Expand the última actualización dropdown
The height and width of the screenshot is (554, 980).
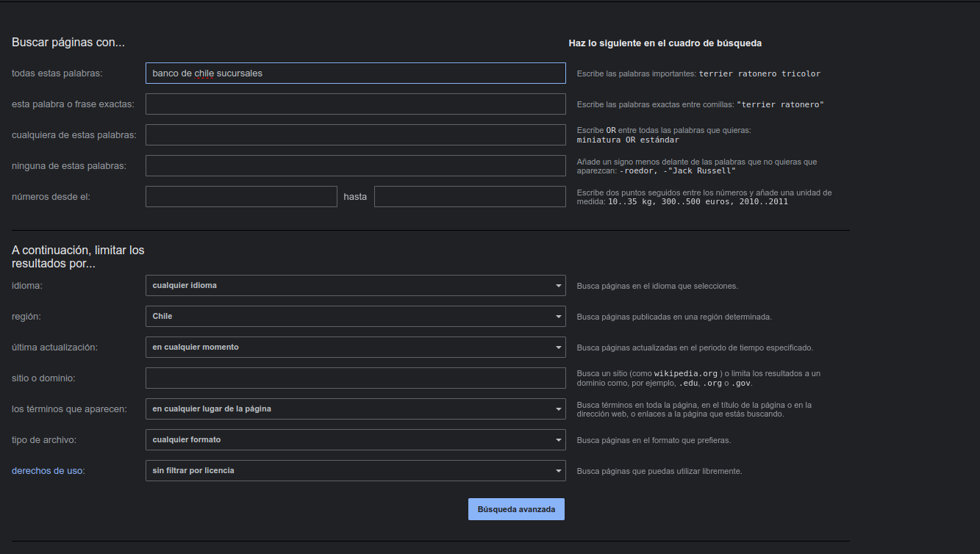(x=355, y=348)
